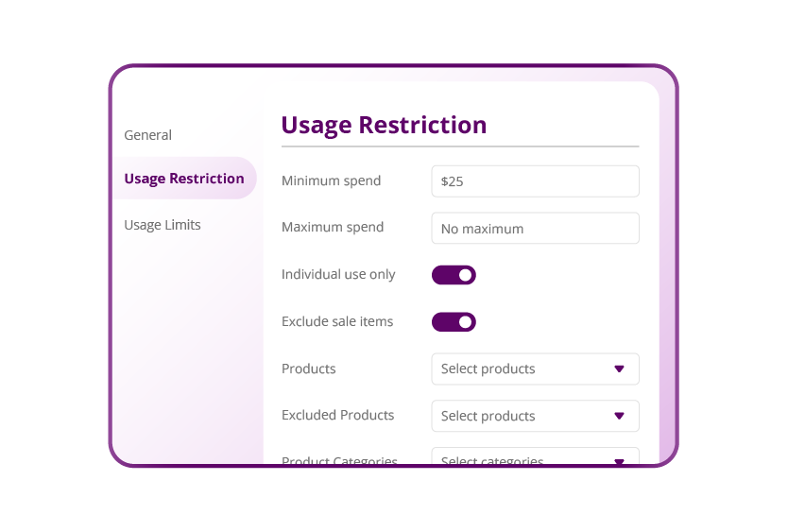Viewport: 788px width, 532px height.
Task: Toggle the Individual use only switch
Action: pyautogui.click(x=454, y=275)
